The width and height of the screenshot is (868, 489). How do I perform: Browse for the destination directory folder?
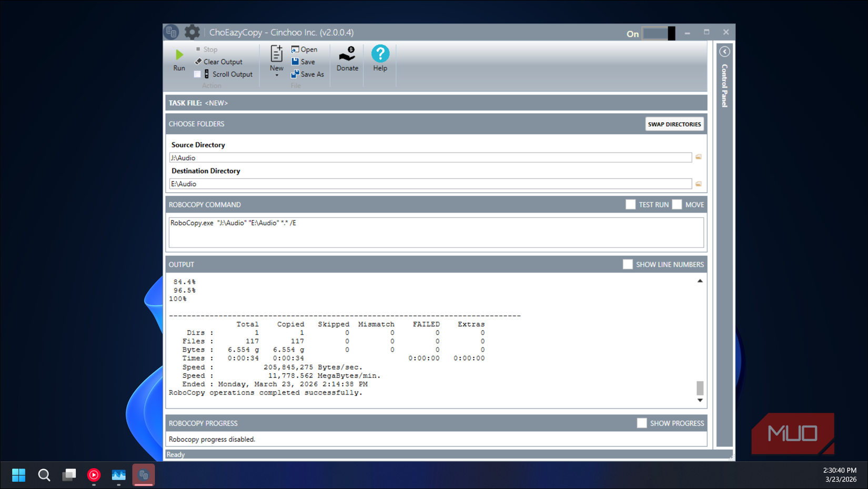[699, 184]
